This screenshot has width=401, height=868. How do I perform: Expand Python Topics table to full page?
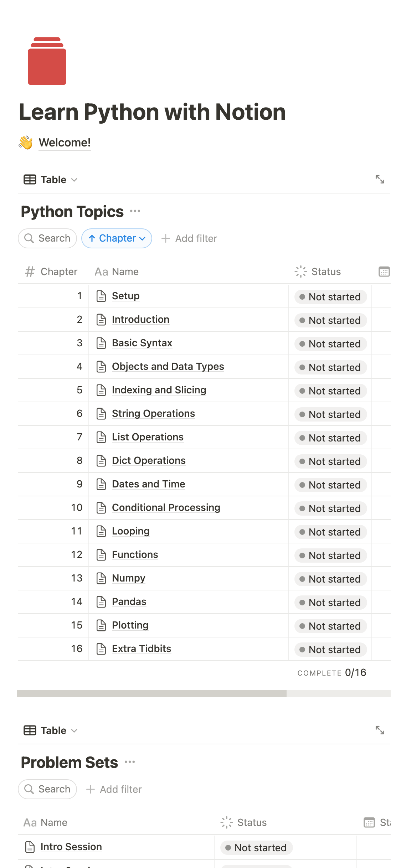click(380, 179)
